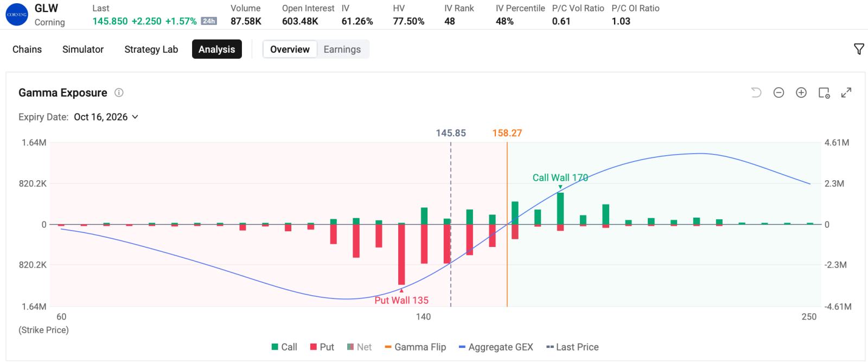Click the Put Wall 135 label
Viewport: 868px width, 362px height.
click(x=401, y=300)
